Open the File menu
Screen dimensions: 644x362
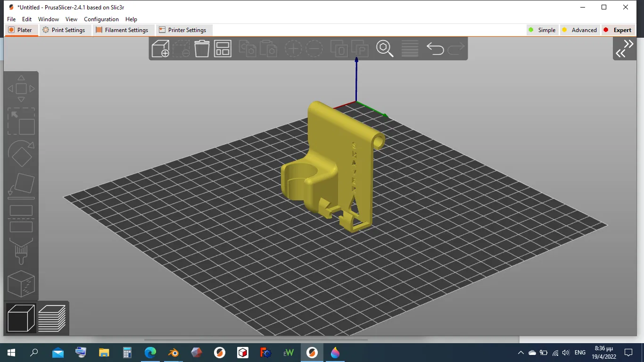coord(12,19)
